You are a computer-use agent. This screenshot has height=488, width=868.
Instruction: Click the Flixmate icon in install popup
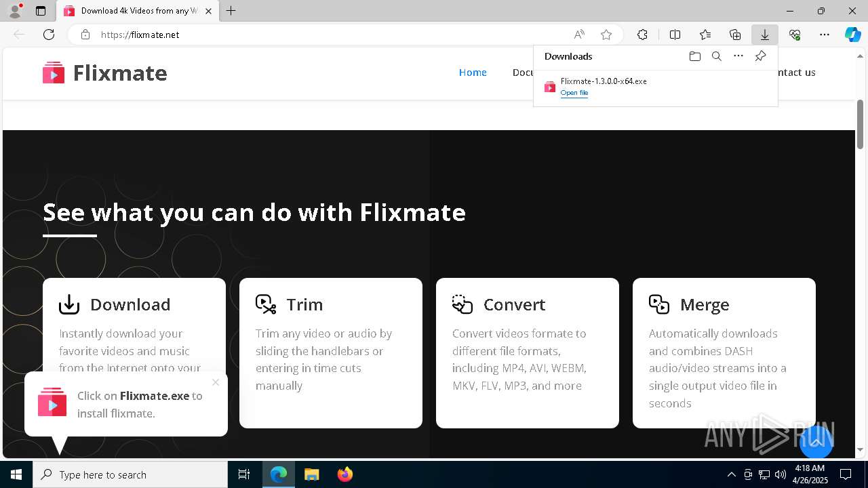pyautogui.click(x=52, y=401)
